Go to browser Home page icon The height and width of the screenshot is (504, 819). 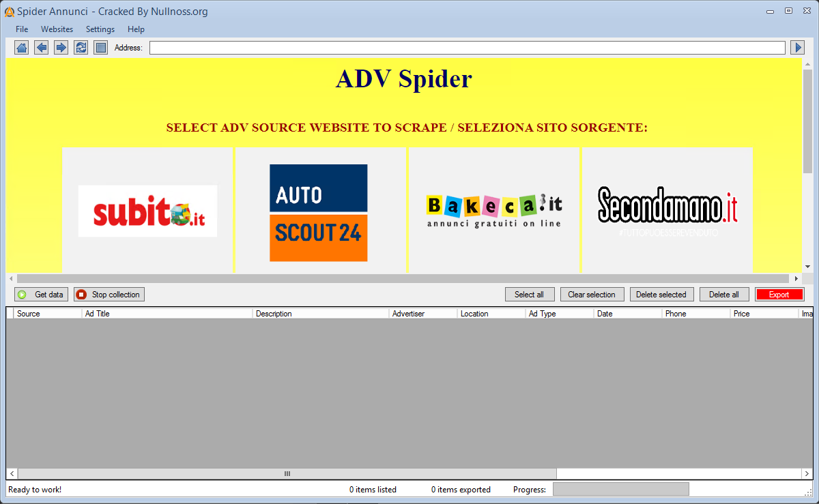click(22, 47)
